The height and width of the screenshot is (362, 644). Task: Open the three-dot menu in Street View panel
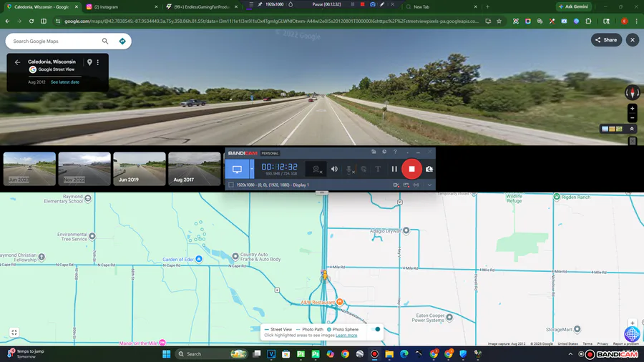click(x=98, y=62)
